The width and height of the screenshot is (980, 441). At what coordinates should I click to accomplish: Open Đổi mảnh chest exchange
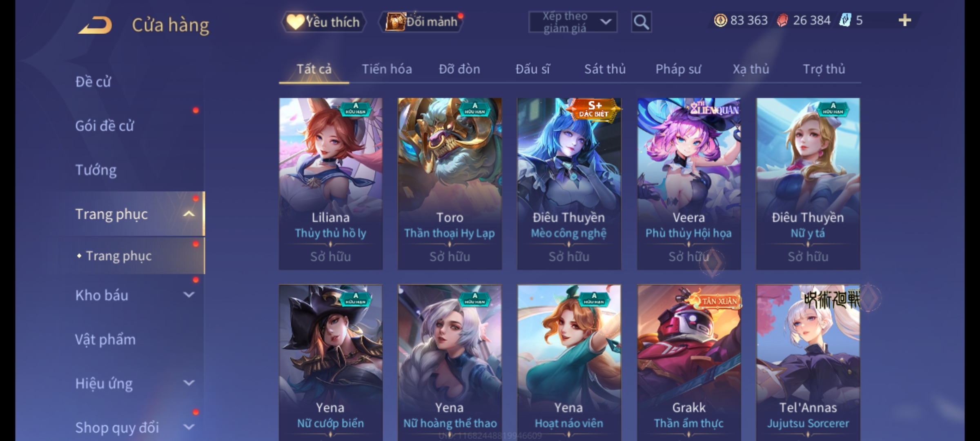point(421,22)
